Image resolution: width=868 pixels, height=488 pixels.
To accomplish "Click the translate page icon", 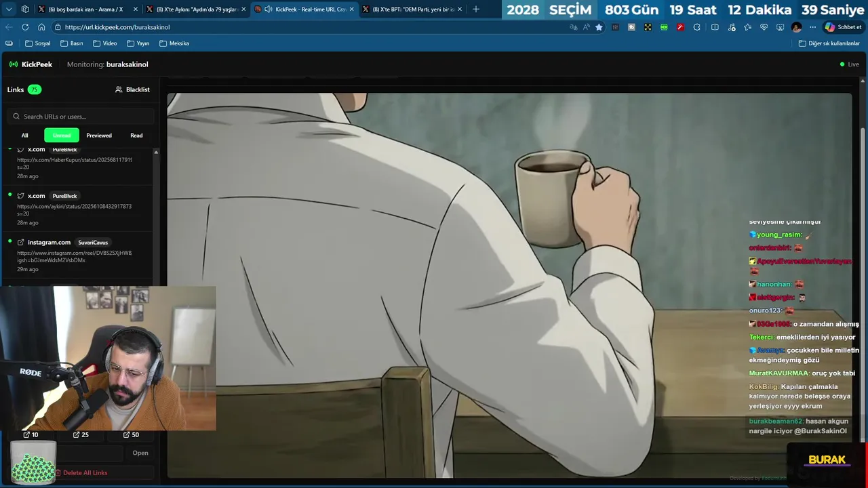I will click(x=574, y=27).
